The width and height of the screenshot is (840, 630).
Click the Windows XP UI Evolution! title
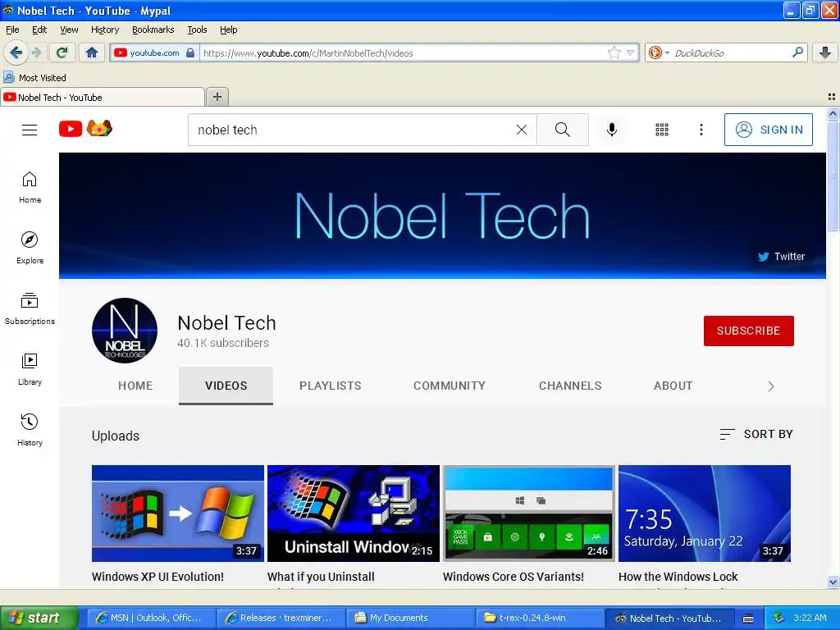tap(157, 577)
